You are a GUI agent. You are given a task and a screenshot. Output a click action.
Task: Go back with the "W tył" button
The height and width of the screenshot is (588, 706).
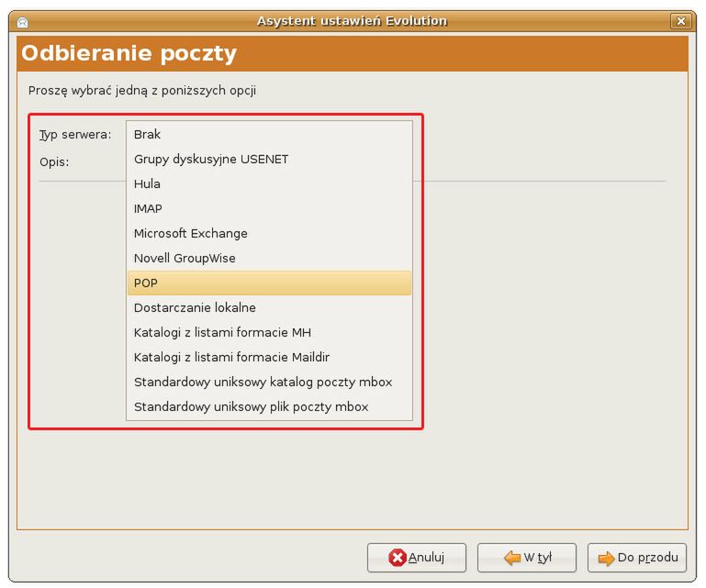click(527, 558)
